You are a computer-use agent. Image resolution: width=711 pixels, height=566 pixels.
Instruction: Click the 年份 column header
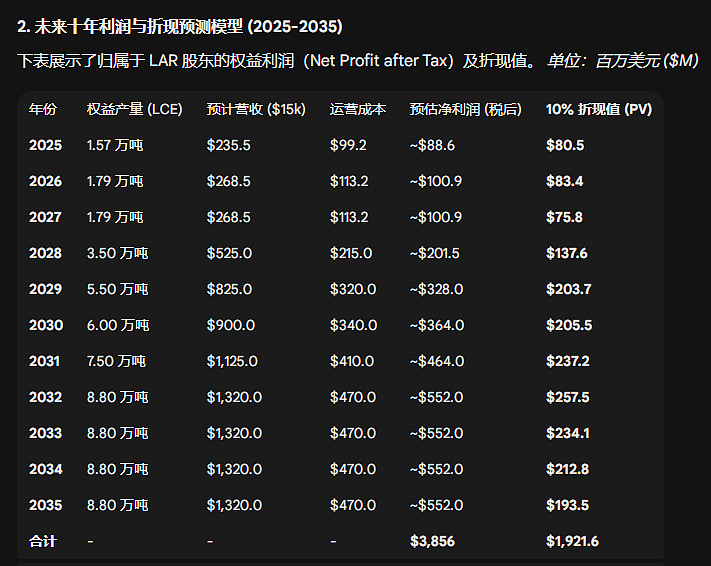pyautogui.click(x=43, y=109)
